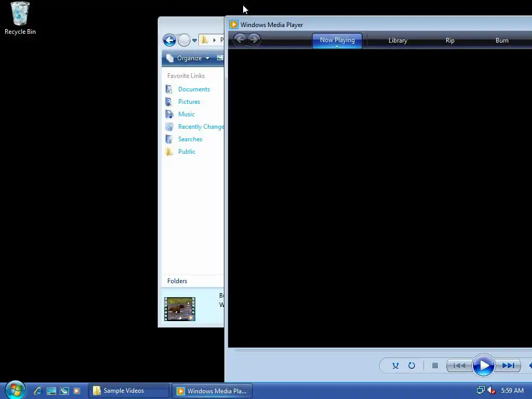
Task: Click the blue Play button
Action: click(484, 365)
